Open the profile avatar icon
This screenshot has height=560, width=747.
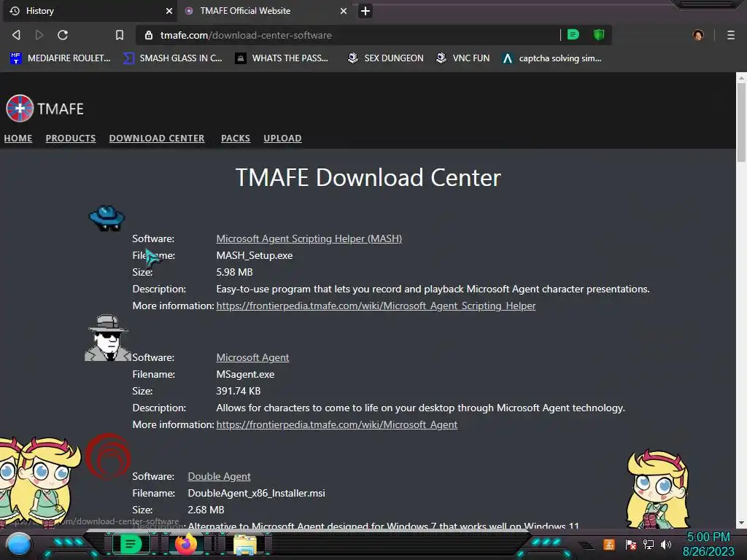[x=698, y=35]
